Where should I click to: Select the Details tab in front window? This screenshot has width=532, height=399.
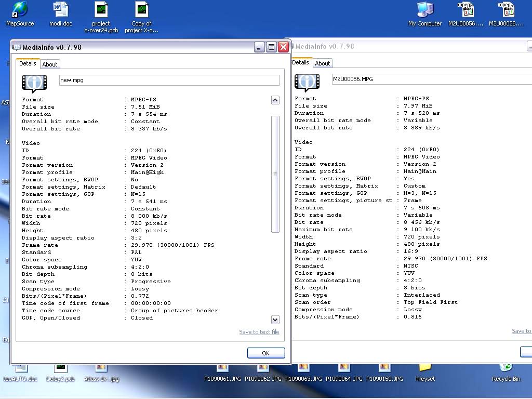(28, 63)
